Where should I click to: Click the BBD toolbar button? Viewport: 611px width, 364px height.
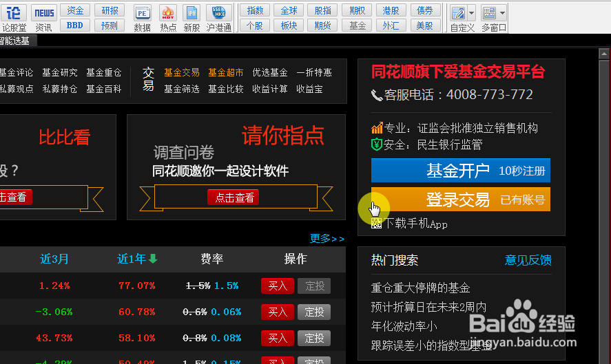(x=75, y=25)
